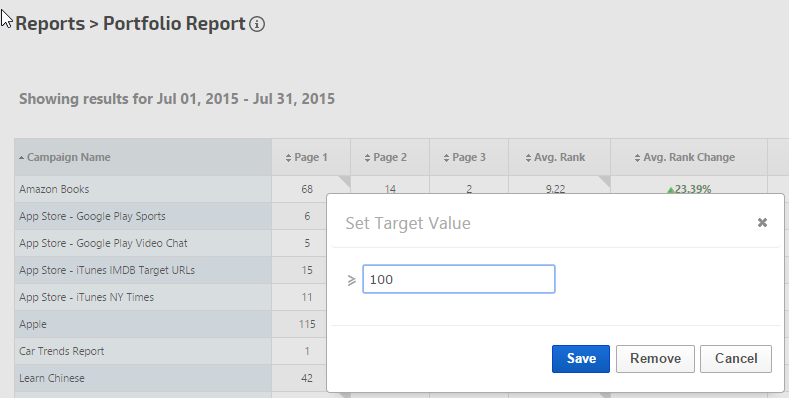The image size is (789, 398).
Task: Sort table by Page 2 column
Action: (385, 157)
